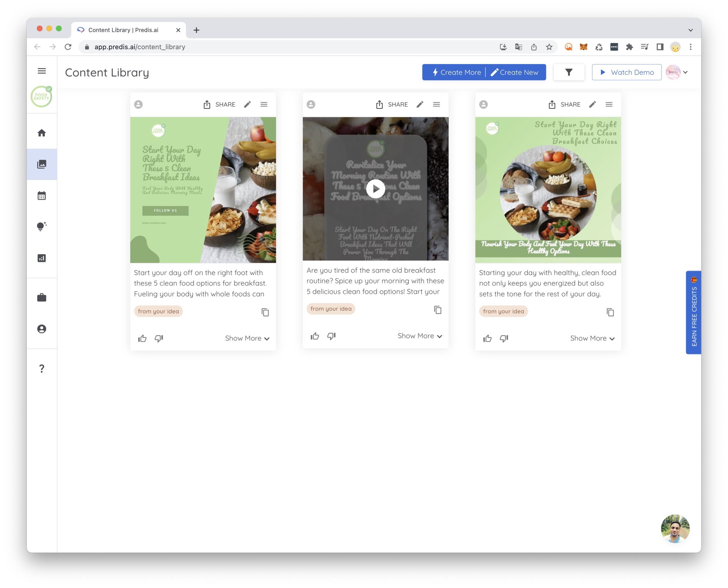Click the home icon in sidebar
Screen dimensions: 728x588
click(x=42, y=133)
